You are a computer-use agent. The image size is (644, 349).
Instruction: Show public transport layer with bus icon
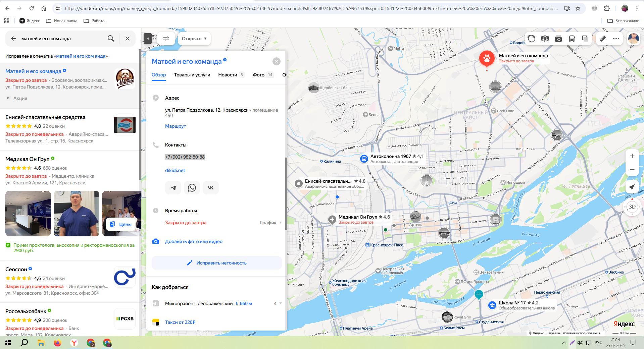coord(572,39)
